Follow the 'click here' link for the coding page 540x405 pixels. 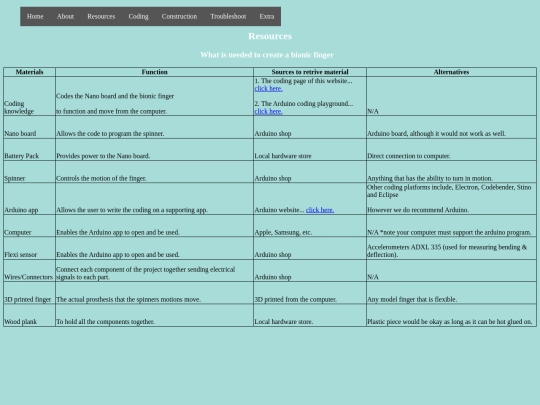[x=269, y=89]
